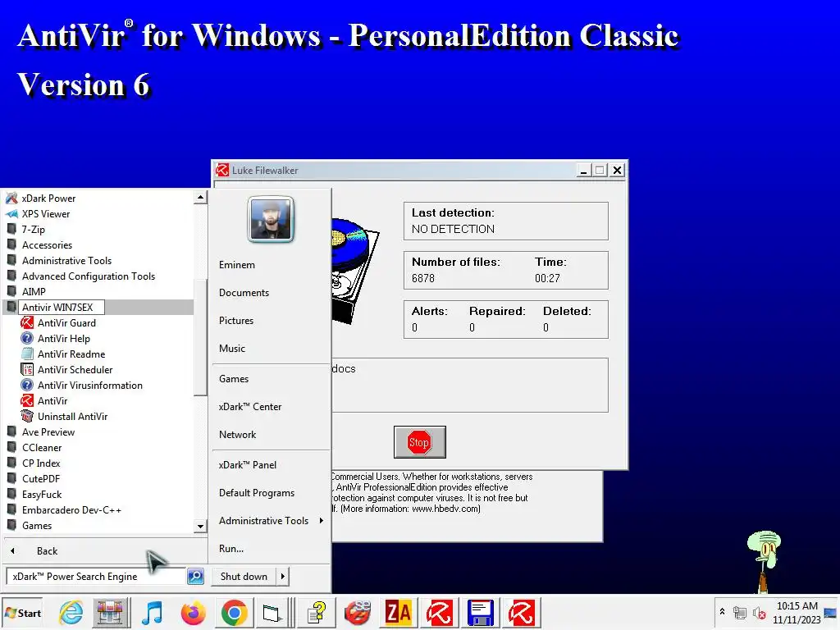840x630 pixels.
Task: Open Pictures from Start menu
Action: [235, 321]
